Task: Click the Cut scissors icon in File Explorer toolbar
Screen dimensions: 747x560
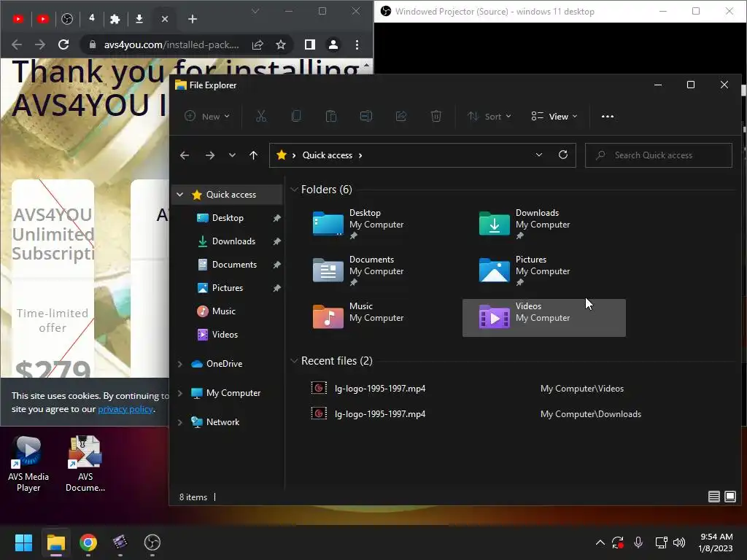Action: click(x=261, y=116)
